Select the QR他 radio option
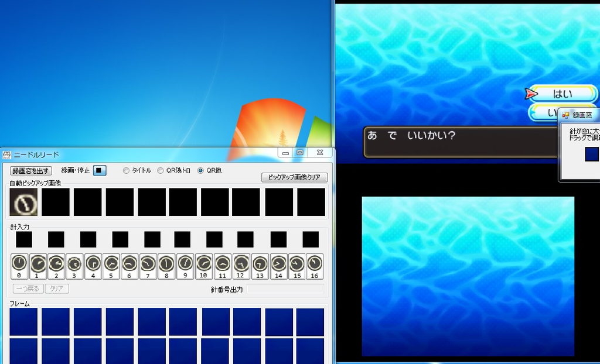The image size is (600, 364). (210, 170)
